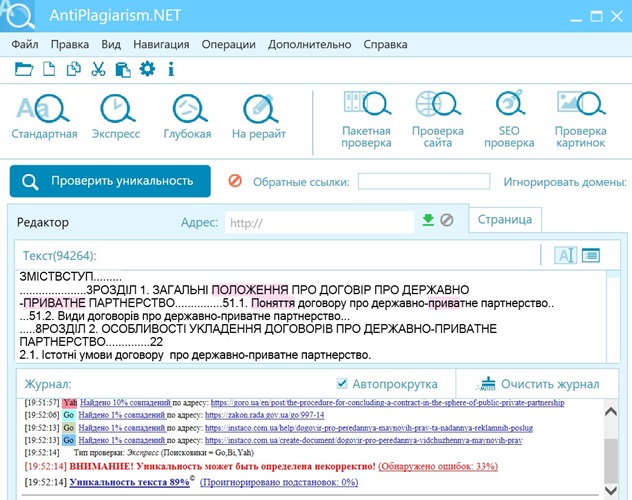632x500 pixels.
Task: Switch to the Страница tab
Action: point(505,220)
